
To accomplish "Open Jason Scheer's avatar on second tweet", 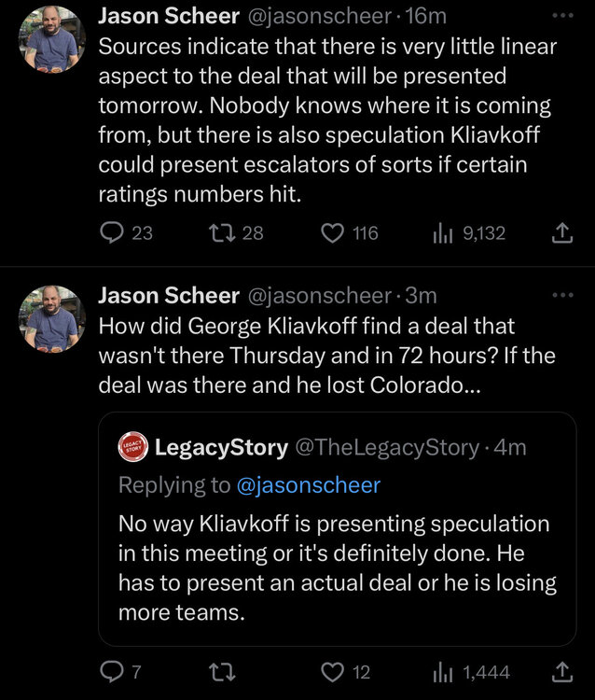I will (x=53, y=319).
